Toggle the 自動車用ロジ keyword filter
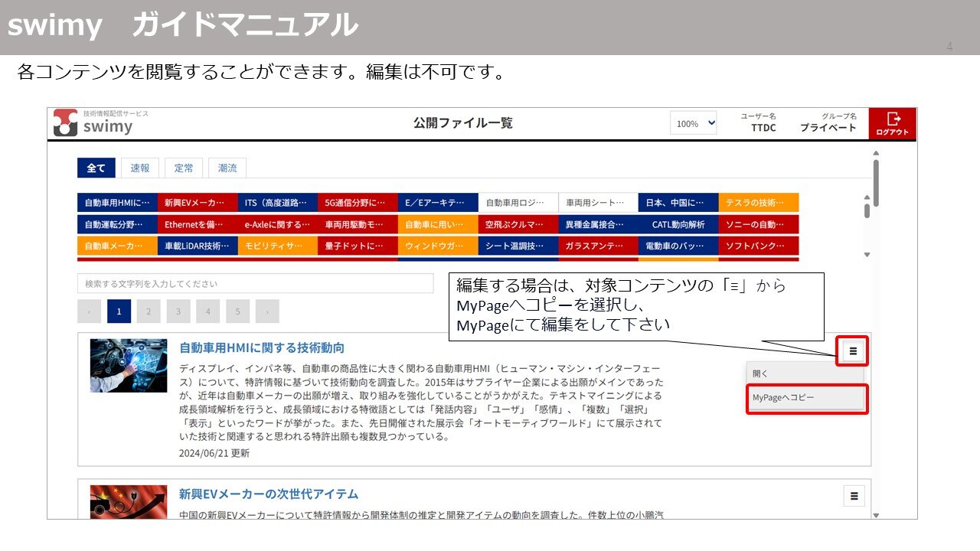This screenshot has width=980, height=551. [519, 202]
